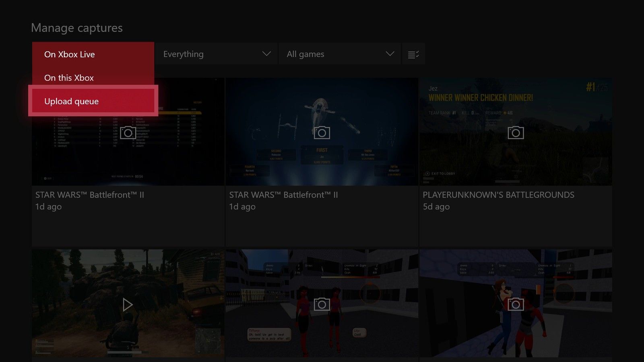Image resolution: width=644 pixels, height=362 pixels.
Task: Open the All games dropdown
Action: [x=339, y=53]
